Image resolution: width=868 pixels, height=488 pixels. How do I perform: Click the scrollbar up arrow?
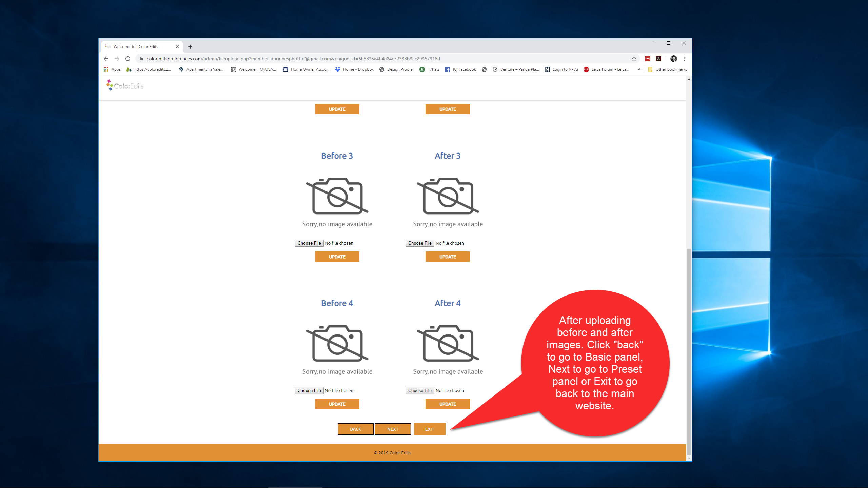point(689,79)
